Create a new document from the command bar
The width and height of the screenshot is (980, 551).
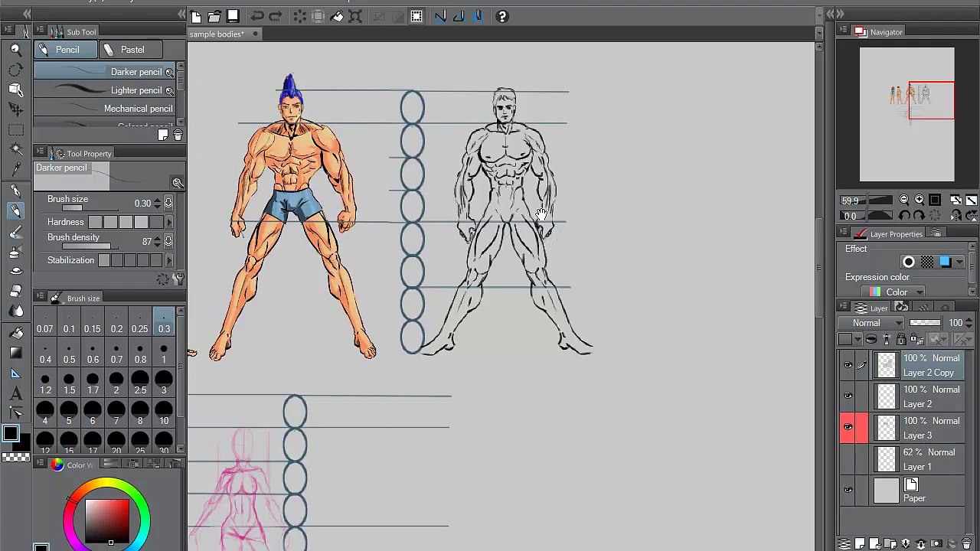196,16
